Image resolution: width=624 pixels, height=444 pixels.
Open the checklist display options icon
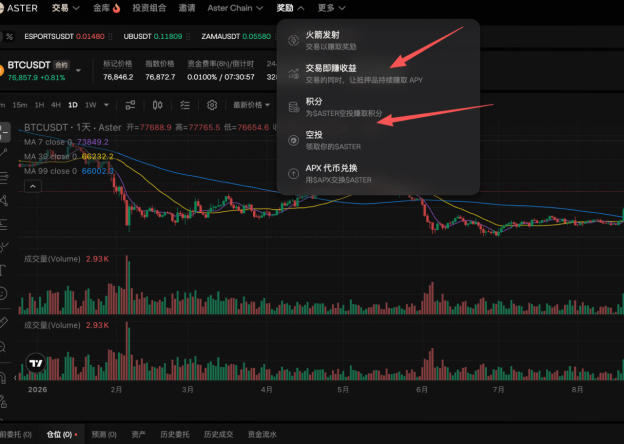point(185,105)
